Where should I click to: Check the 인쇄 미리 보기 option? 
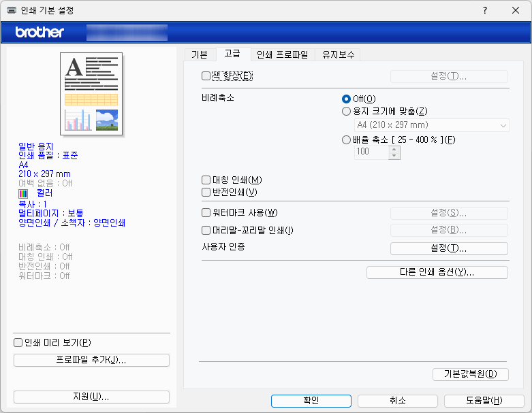pos(18,342)
